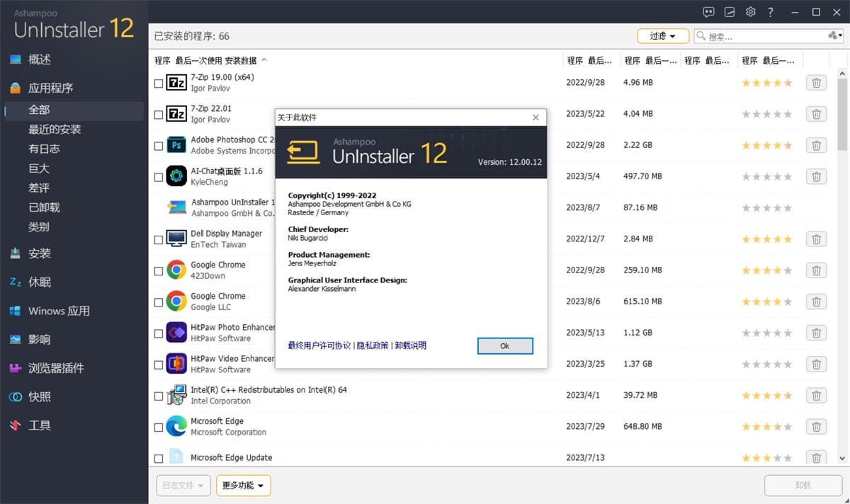Close the 关于此软件 dialog

535,118
